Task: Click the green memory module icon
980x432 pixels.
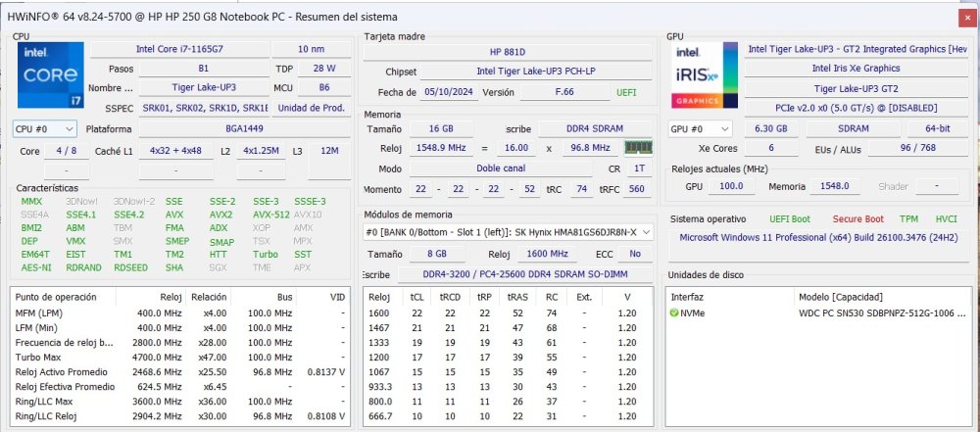Action: tap(639, 148)
